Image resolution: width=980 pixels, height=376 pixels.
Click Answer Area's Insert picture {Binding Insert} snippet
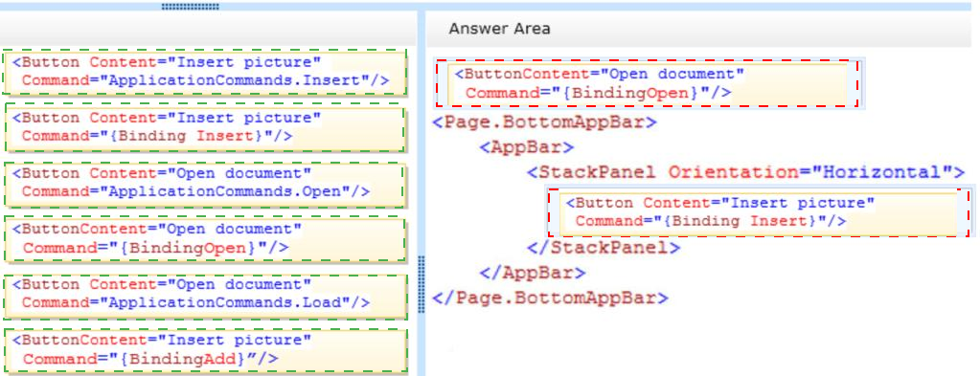(x=759, y=212)
